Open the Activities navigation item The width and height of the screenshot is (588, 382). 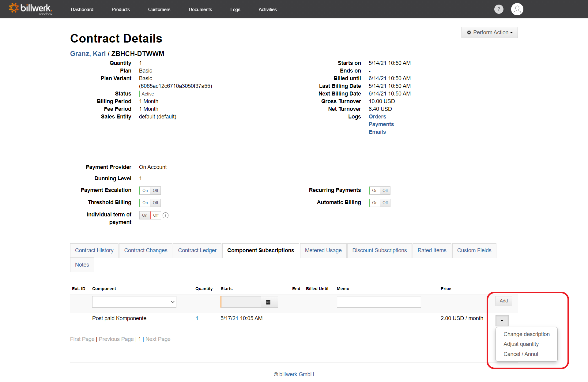coord(268,9)
